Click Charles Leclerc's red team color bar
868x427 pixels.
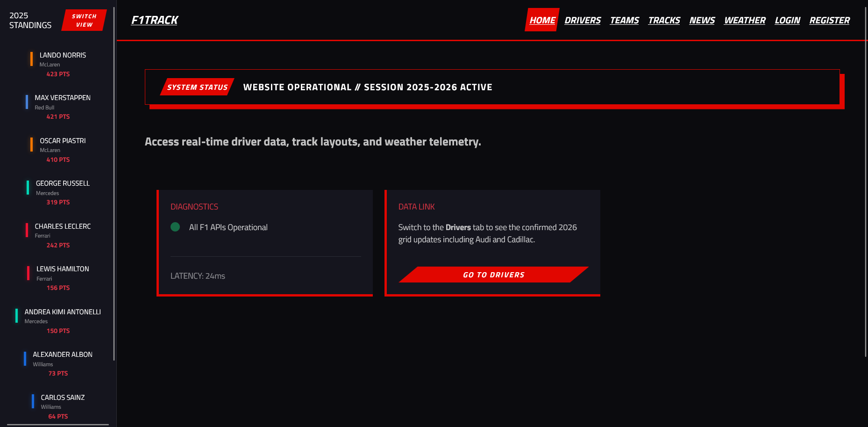click(27, 230)
